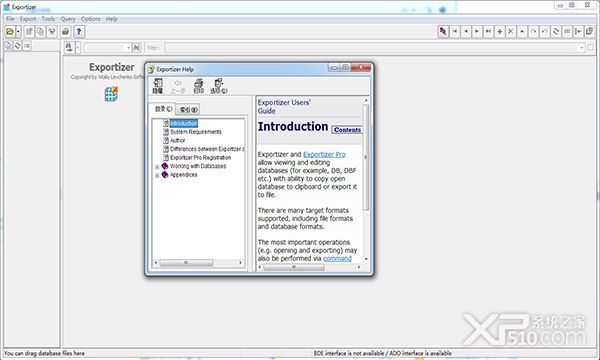This screenshot has height=360, width=600.
Task: Click status text 'BDE interface is not available'
Action: [x=348, y=353]
